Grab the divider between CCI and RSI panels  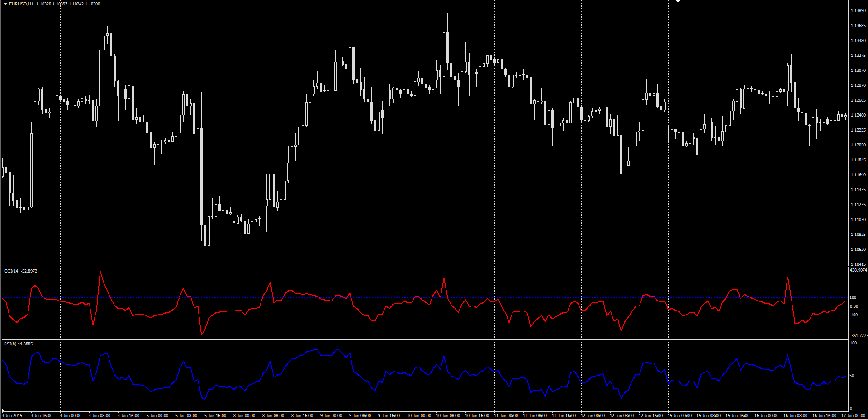(424, 339)
